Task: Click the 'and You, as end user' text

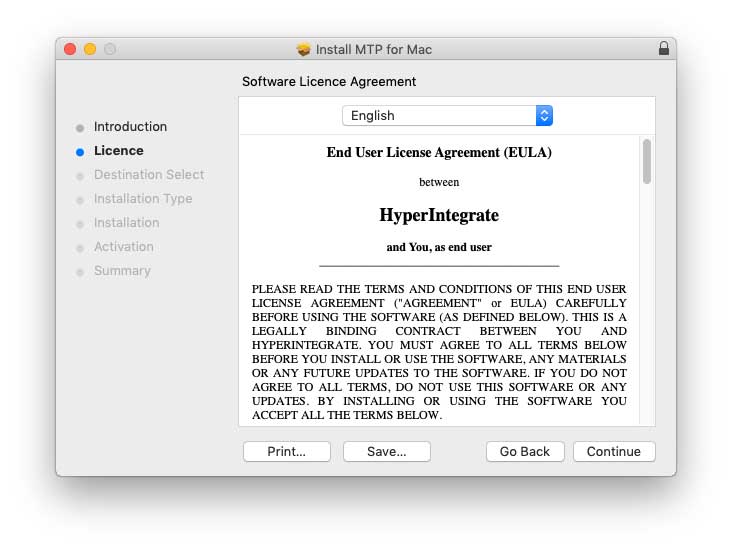Action: pyautogui.click(x=439, y=247)
